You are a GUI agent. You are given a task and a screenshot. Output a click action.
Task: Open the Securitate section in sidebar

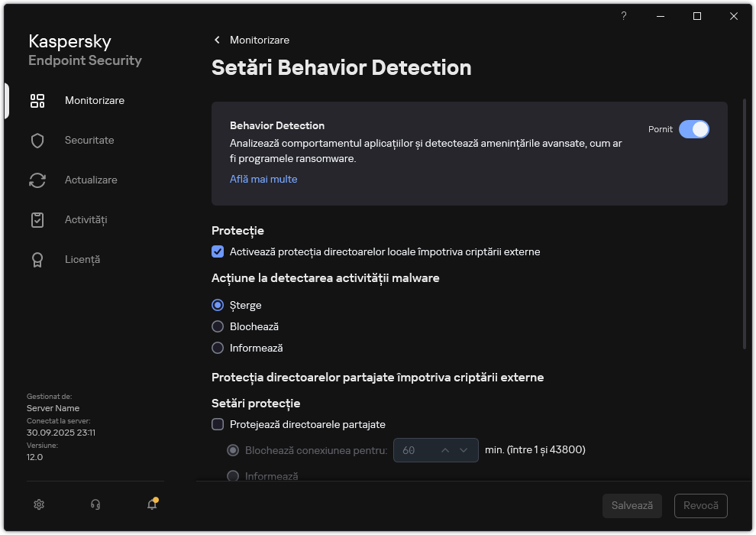click(x=89, y=141)
